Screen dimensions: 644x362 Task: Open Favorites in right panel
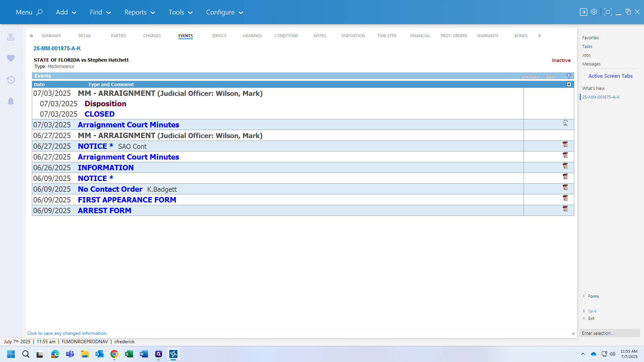coord(590,38)
